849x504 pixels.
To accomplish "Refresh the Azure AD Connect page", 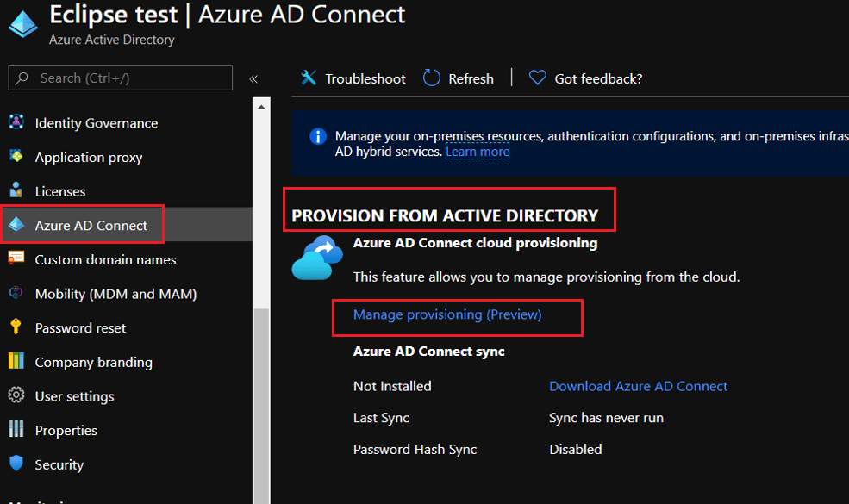I will point(459,78).
